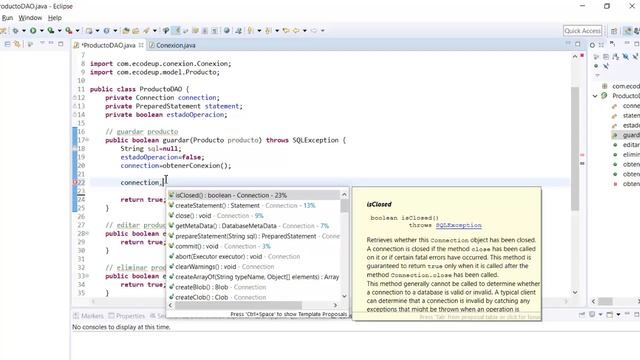Select createStatement() : Statement proposal
This screenshot has height=360, width=640.
(253, 205)
